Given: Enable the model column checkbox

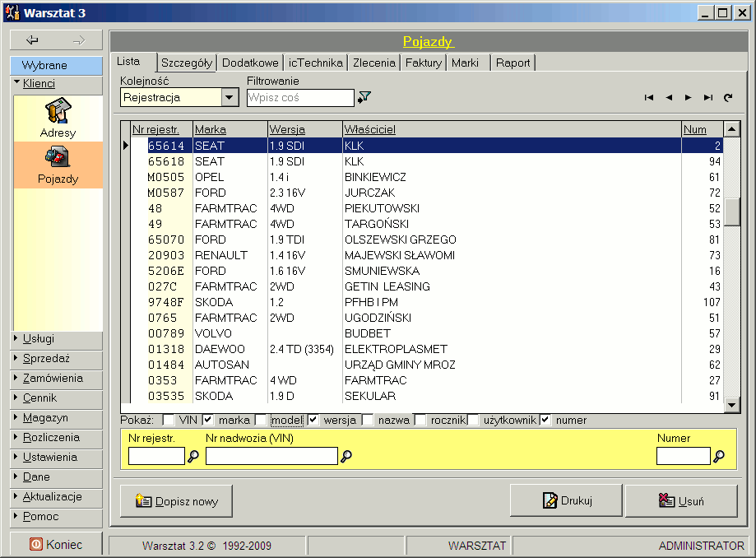Looking at the screenshot, I should 261,420.
